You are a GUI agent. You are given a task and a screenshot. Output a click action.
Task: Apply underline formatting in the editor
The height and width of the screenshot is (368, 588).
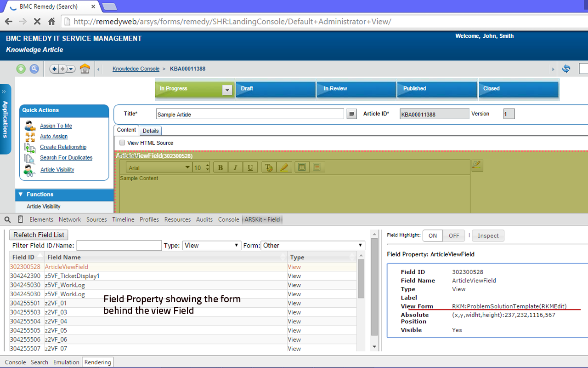click(250, 167)
